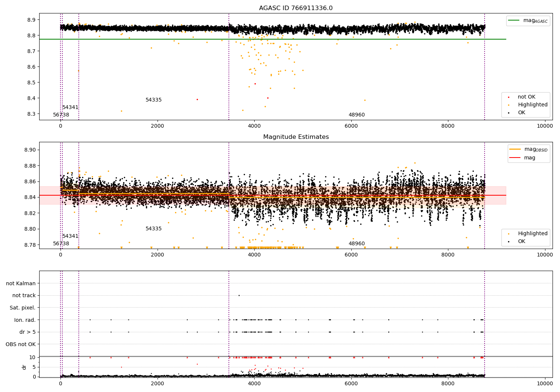Viewport: 560px width, 392px height.
Task: Click the plot title 'AGASC ID 766911336.0'
Action: pos(296,8)
